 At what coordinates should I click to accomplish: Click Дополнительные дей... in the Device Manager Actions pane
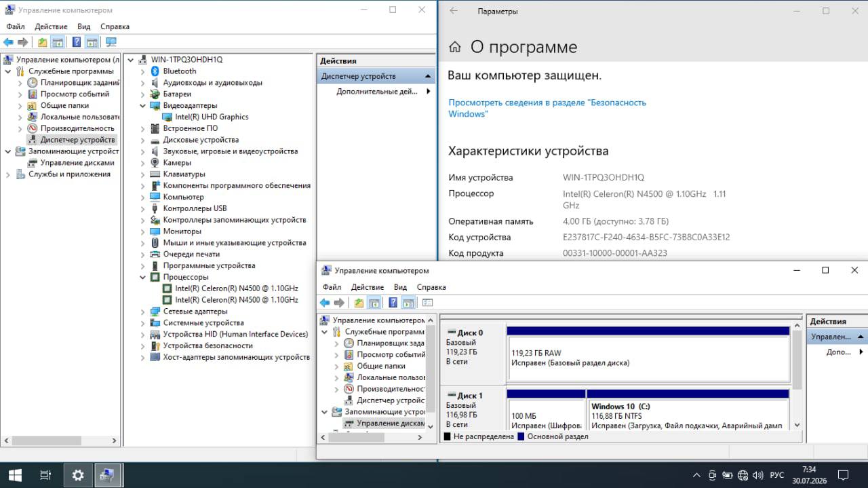(x=376, y=92)
